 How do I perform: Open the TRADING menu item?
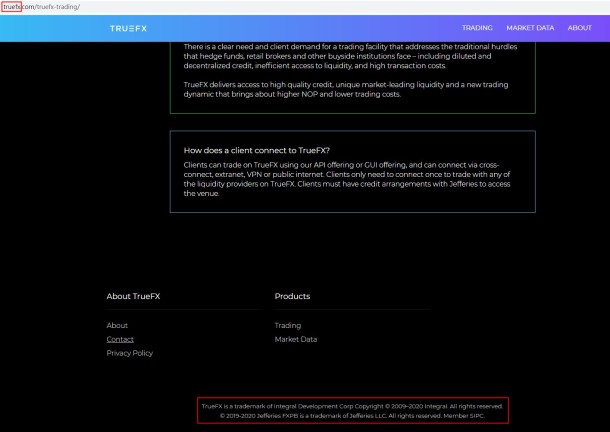point(477,28)
